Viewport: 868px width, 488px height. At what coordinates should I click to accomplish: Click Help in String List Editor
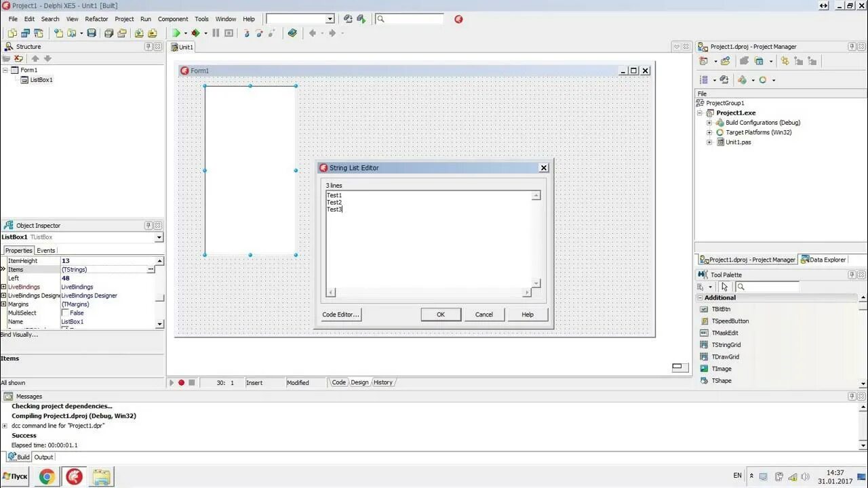click(528, 314)
